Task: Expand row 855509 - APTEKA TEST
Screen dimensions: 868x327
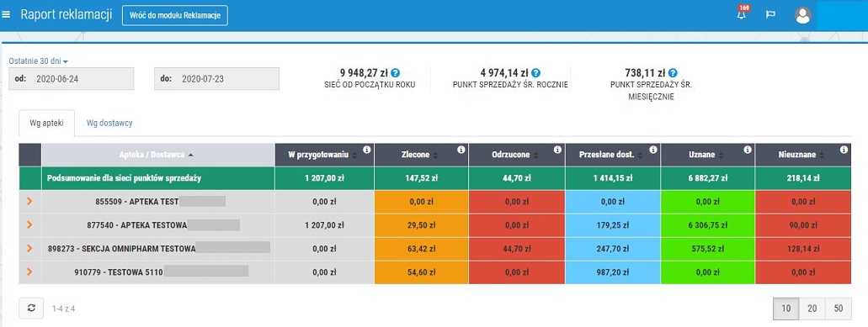Action: click(30, 202)
